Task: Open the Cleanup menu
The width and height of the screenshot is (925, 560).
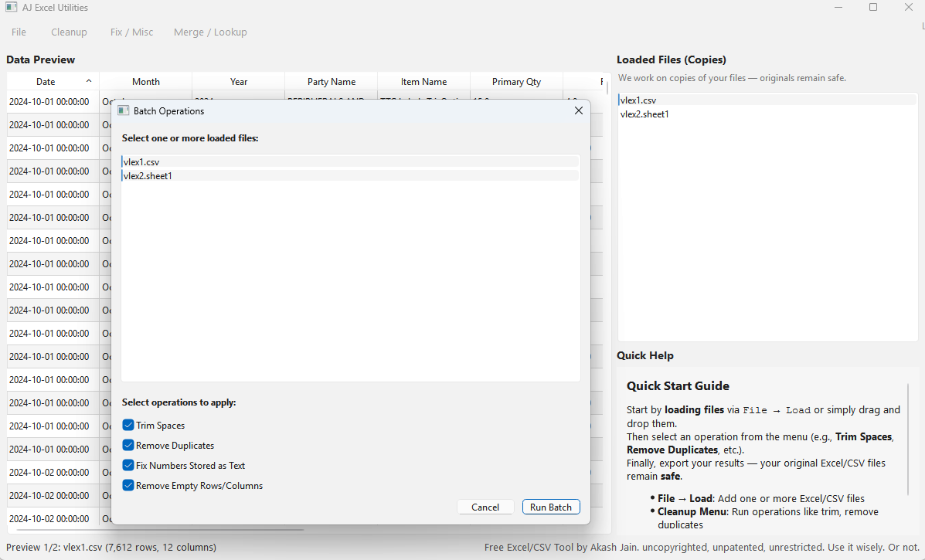Action: (x=69, y=32)
